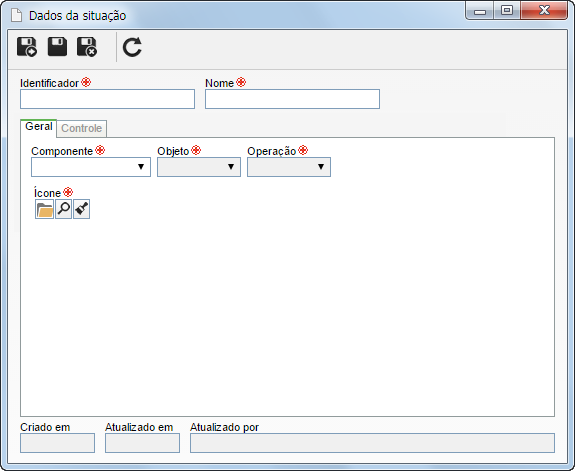Minimize the Dados da situação window
575x471 pixels.
pos(480,11)
